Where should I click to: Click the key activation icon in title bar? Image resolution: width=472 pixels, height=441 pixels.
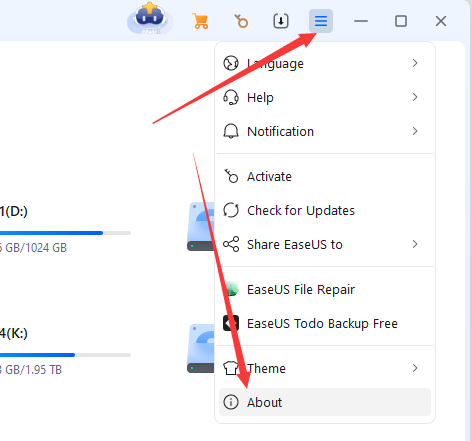click(x=241, y=21)
